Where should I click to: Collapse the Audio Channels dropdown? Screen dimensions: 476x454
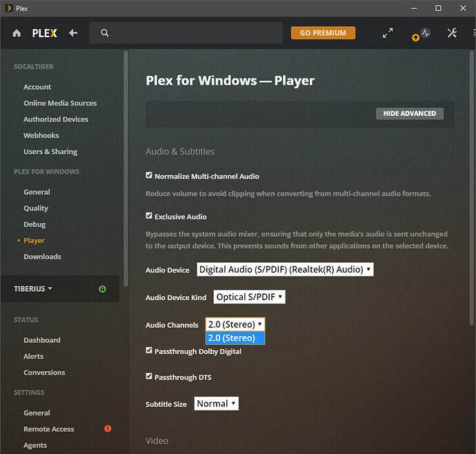pyautogui.click(x=235, y=324)
